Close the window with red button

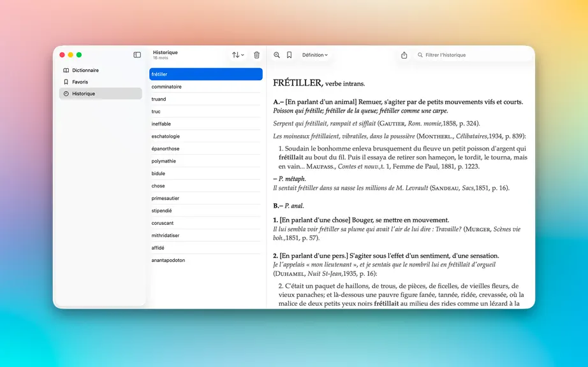[62, 55]
